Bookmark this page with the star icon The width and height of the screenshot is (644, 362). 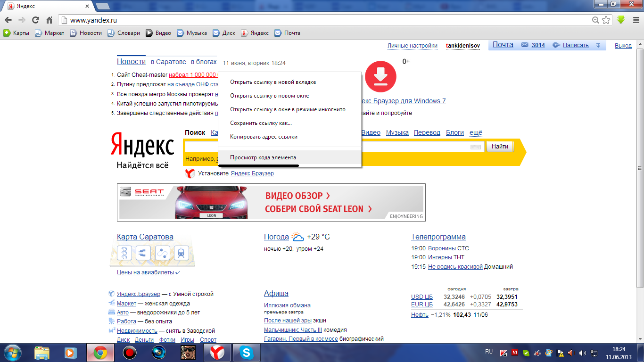click(606, 20)
